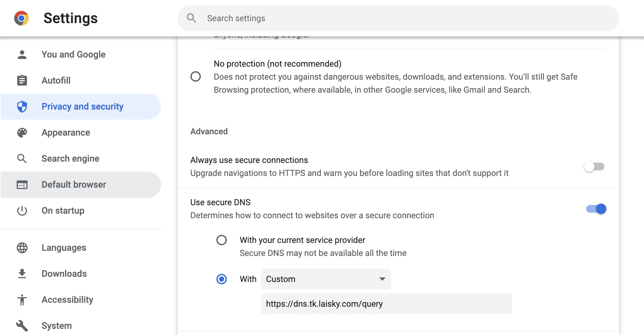Click the Downloads arrow icon

point(22,274)
